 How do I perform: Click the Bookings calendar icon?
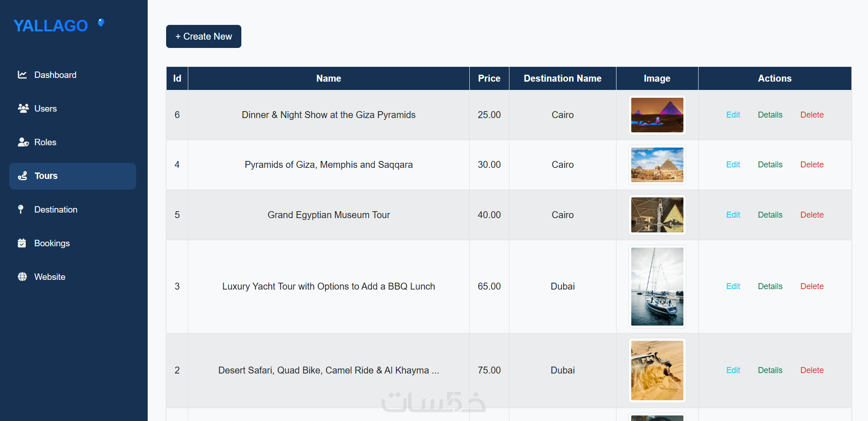tap(22, 243)
